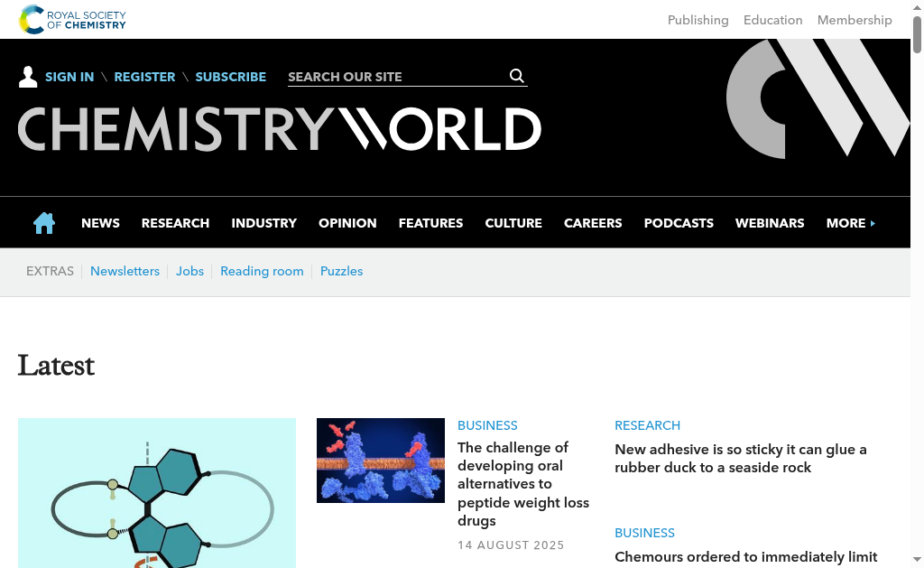Click the BUSINESS tag above Chemours article
Screen dimensions: 924x568
[x=644, y=533]
